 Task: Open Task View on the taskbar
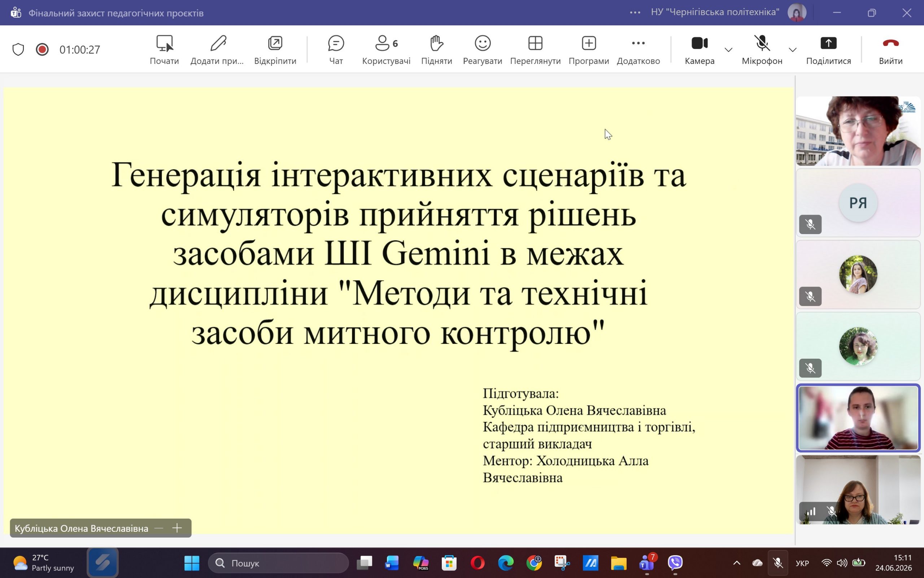364,563
